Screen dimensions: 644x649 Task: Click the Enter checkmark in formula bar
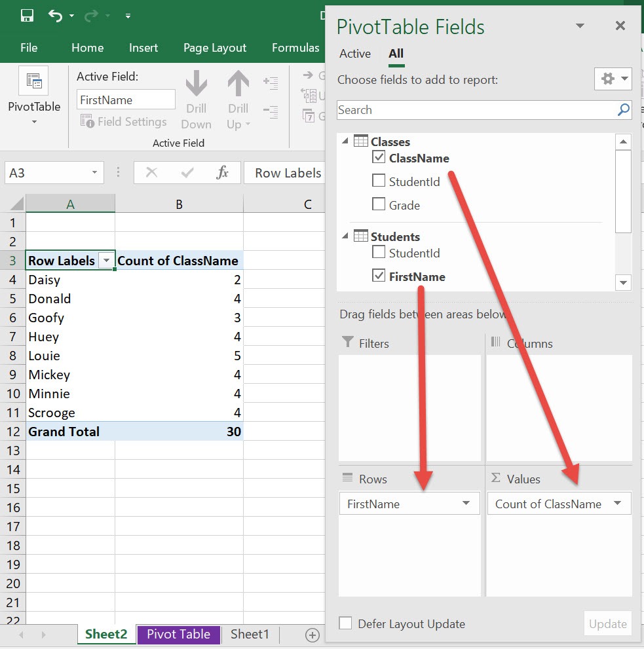tap(187, 173)
